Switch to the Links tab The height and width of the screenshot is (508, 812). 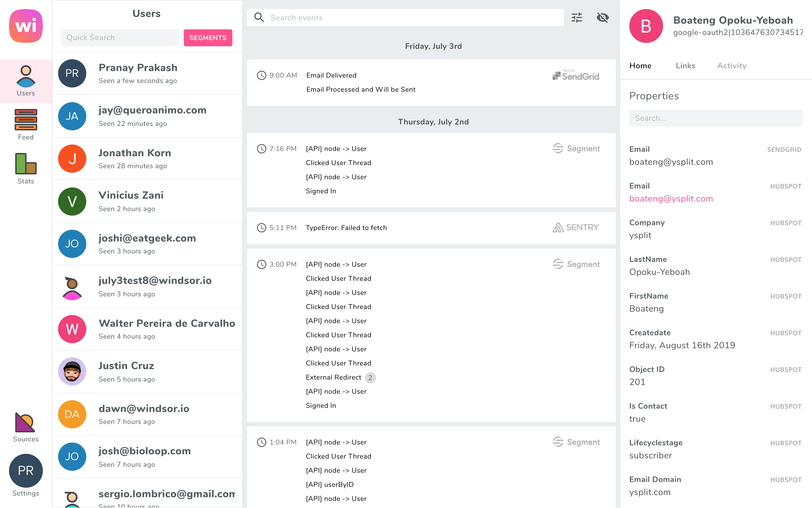coord(685,66)
